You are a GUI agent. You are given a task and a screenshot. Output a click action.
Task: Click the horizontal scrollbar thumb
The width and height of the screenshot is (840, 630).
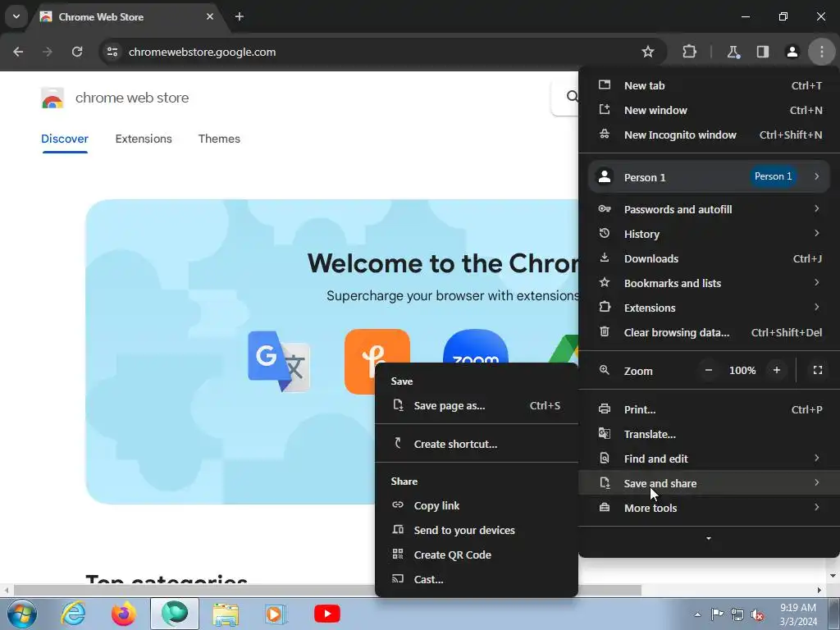coord(327,591)
